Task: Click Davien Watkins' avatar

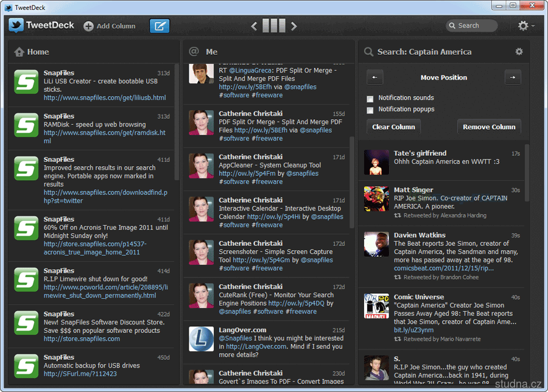Action: click(376, 244)
